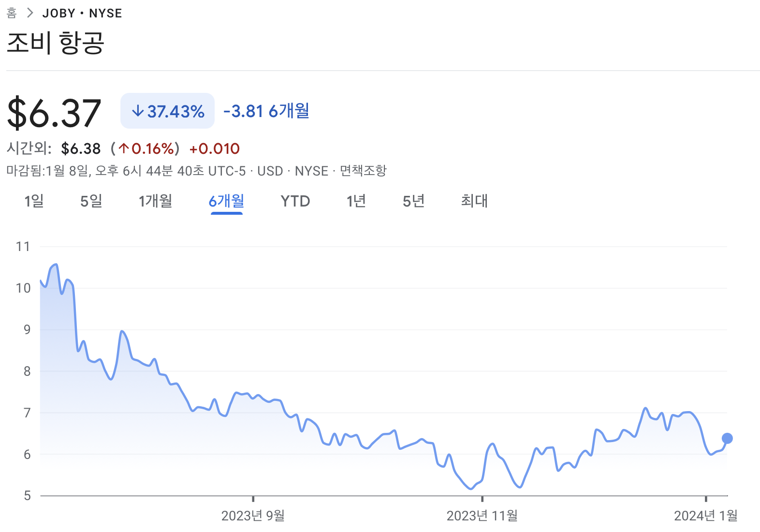Image resolution: width=760 pixels, height=532 pixels.
Task: Click the breadcrumb chevron after 홈
Action: (30, 13)
